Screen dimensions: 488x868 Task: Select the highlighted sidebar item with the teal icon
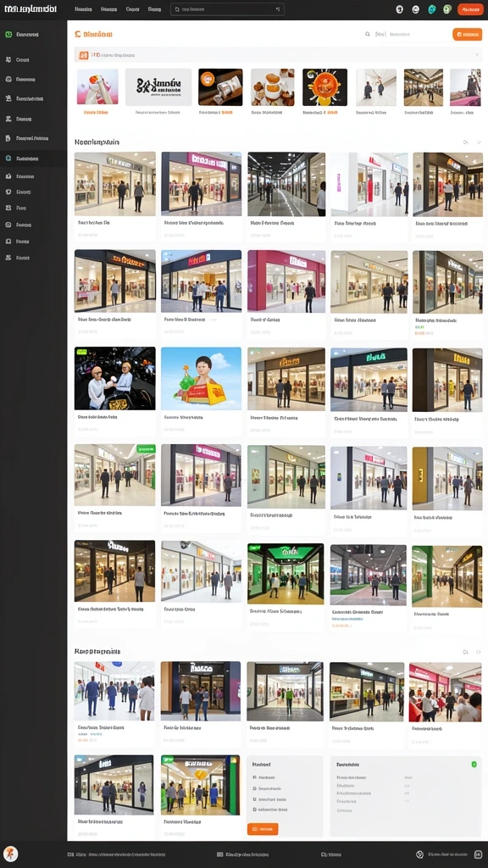[33, 159]
